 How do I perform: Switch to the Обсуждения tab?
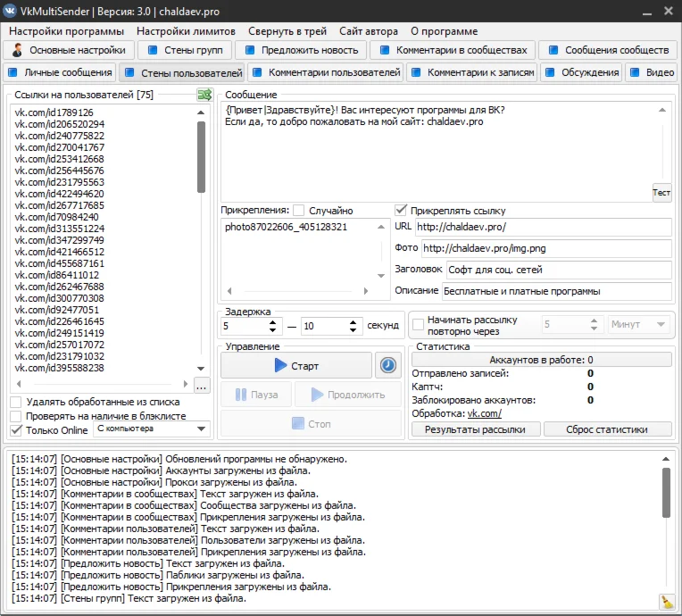pos(581,72)
